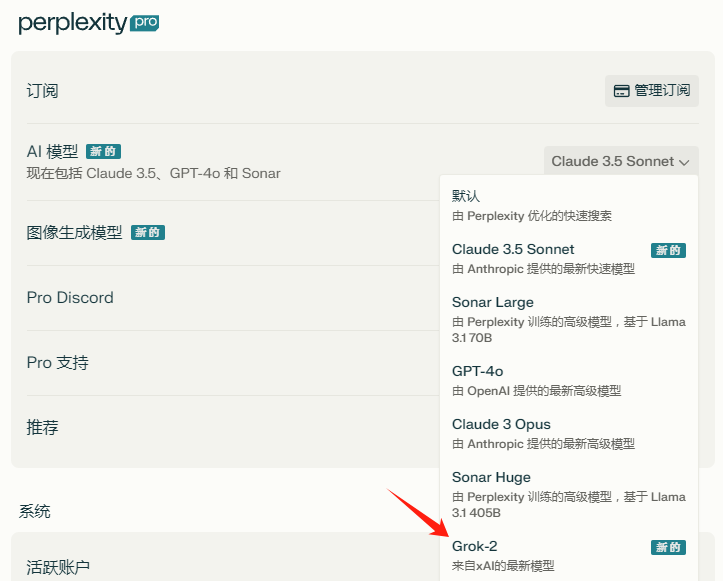Image resolution: width=723 pixels, height=581 pixels.
Task: Select the Claude 3 Opus model
Action: (x=569, y=434)
